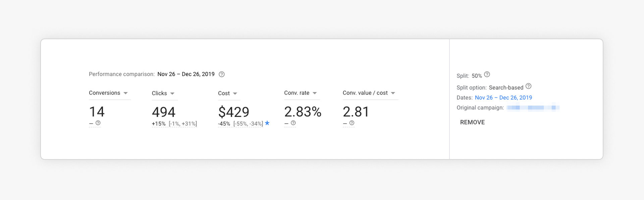Screen dimensions: 644x200
Task: Click help icon beside Search-based split option
Action: coord(528,86)
